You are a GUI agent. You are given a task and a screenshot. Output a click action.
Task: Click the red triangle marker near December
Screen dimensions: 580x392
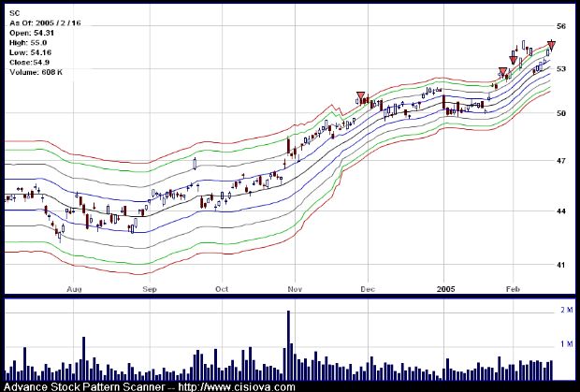coord(361,96)
